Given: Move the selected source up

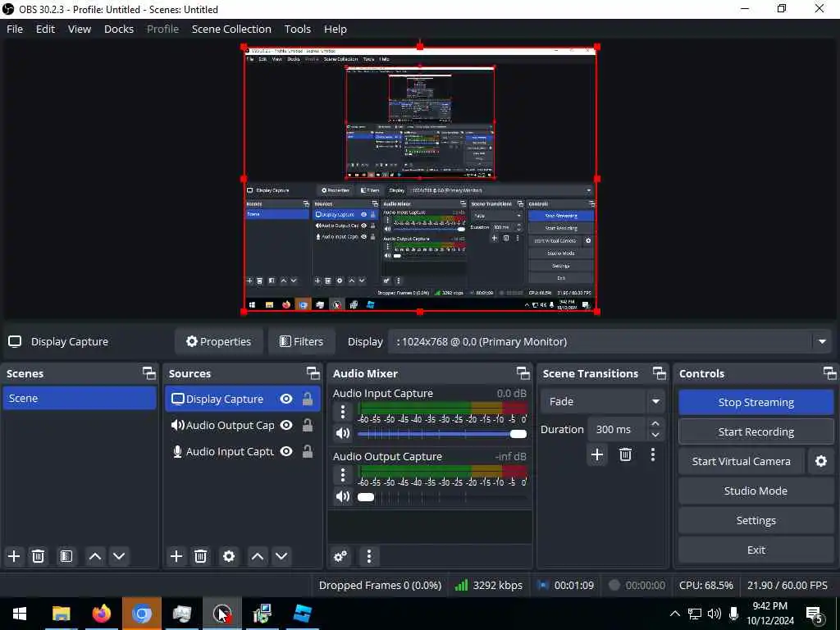Looking at the screenshot, I should pyautogui.click(x=257, y=556).
